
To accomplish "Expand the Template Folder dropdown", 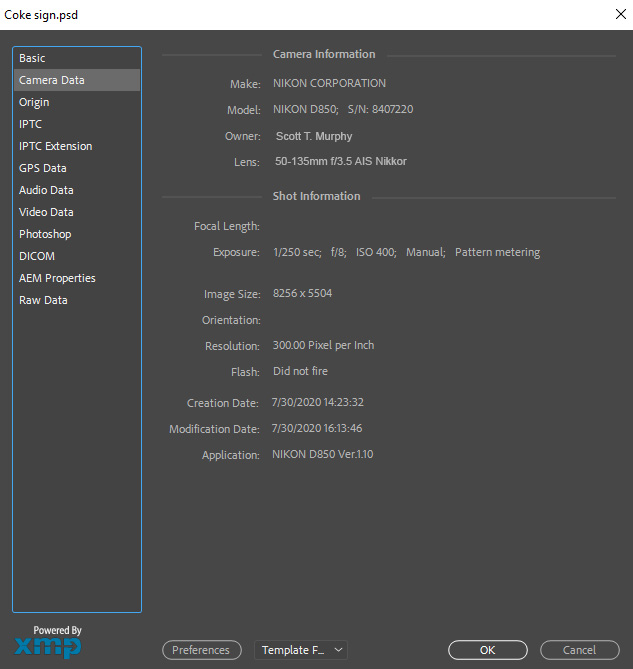I will pos(300,650).
